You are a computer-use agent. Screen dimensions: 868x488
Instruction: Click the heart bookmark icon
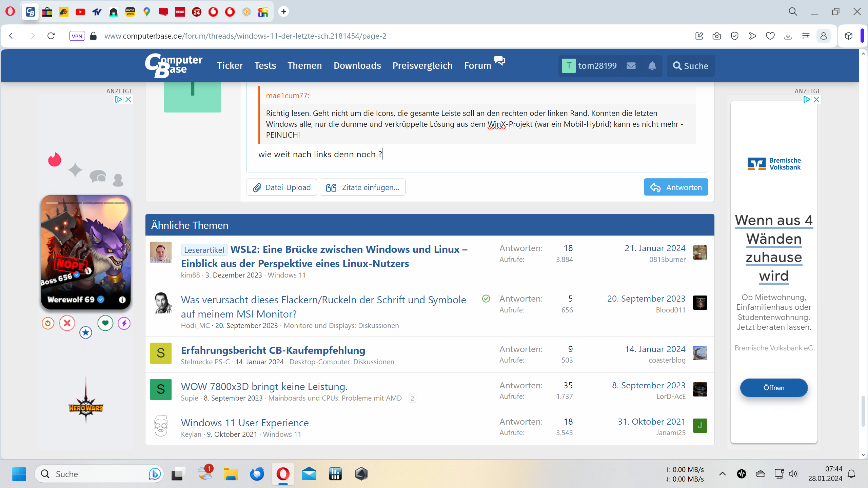tap(770, 36)
